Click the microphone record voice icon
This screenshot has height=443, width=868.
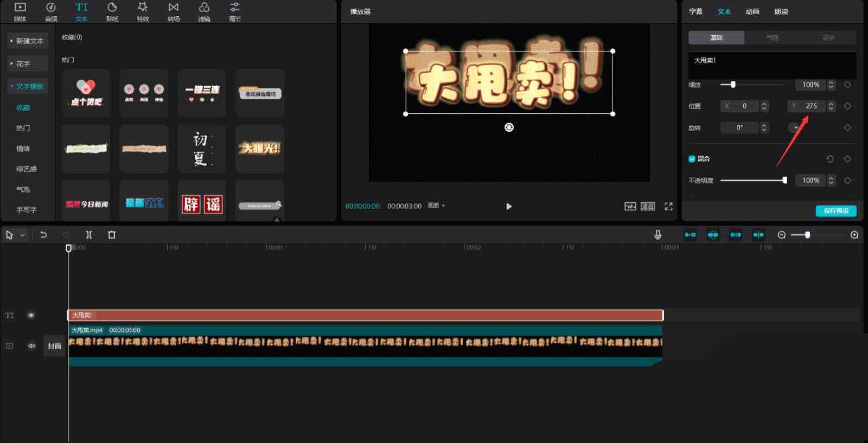tap(658, 235)
